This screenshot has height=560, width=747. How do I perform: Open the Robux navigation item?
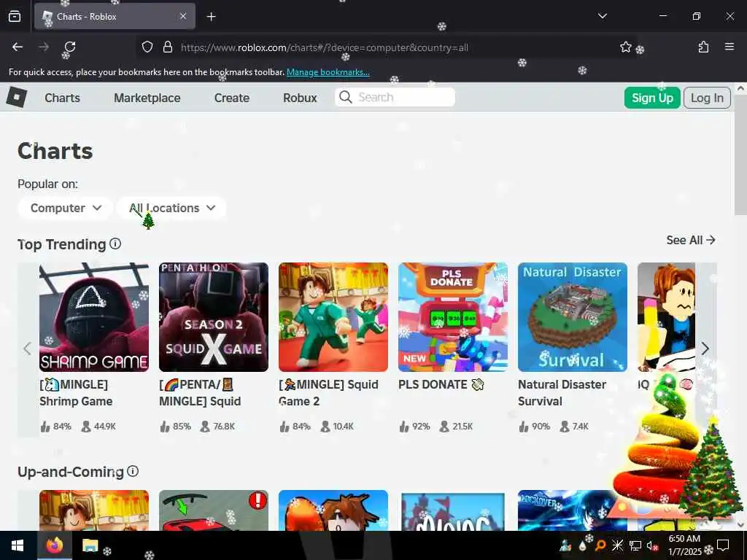coord(300,98)
